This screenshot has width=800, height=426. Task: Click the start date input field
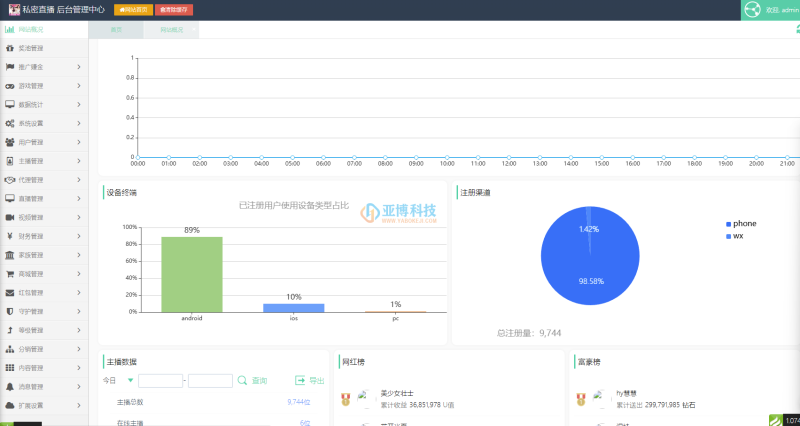point(160,381)
